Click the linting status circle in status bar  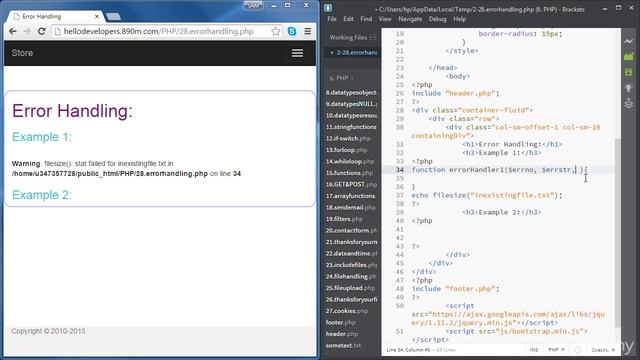(x=578, y=350)
